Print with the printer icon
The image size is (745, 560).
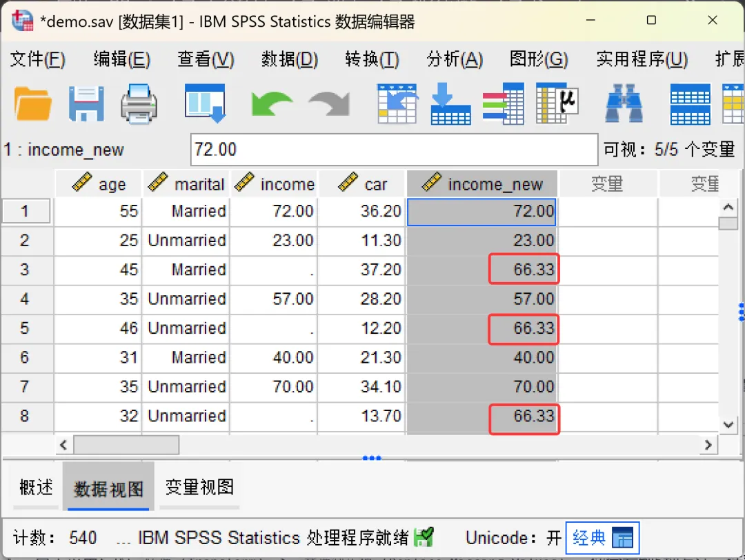139,104
